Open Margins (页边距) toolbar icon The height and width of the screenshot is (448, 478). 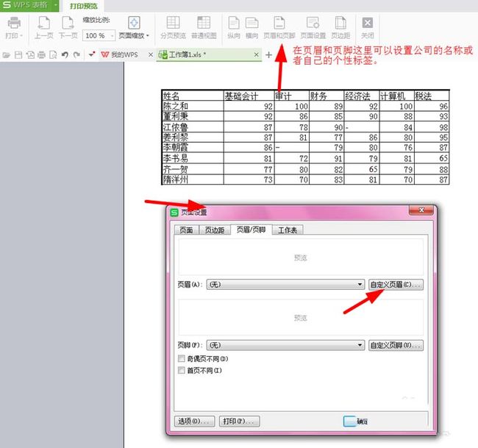pos(340,28)
